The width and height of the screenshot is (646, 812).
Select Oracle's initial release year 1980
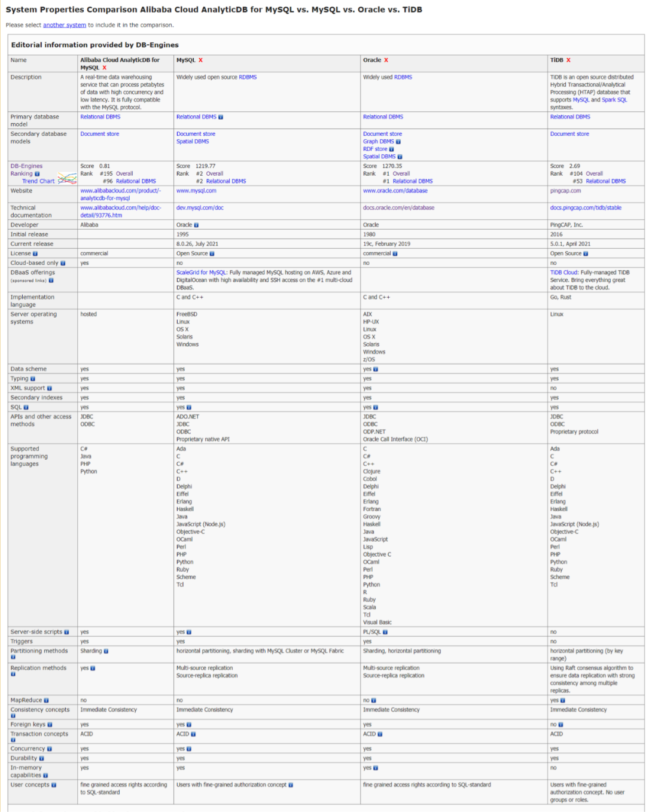click(369, 234)
